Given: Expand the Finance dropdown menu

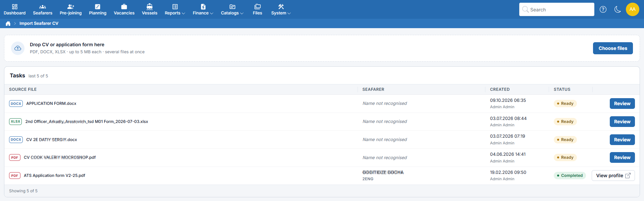Looking at the screenshot, I should [x=203, y=9].
